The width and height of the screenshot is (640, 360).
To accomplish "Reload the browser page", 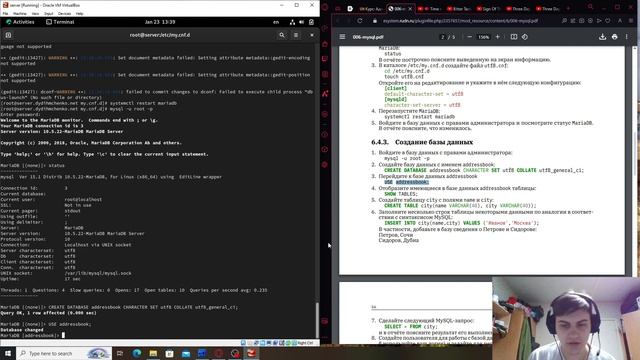I will click(x=360, y=21).
